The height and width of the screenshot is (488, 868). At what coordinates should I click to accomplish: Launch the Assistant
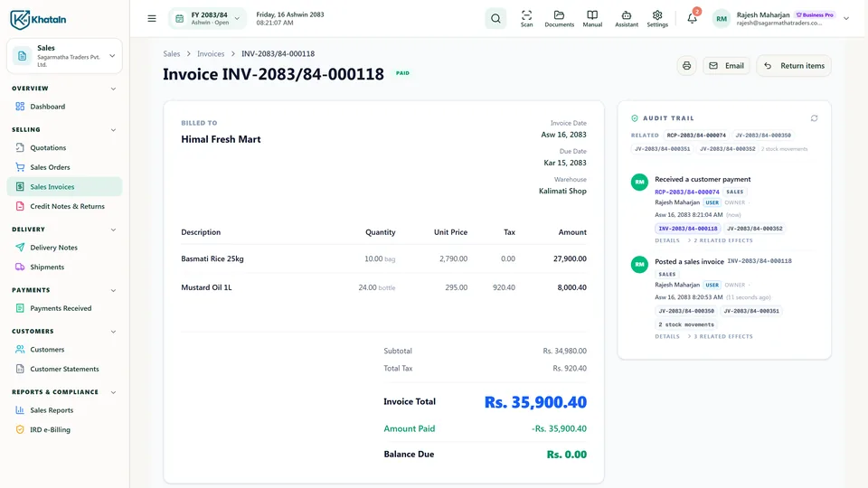626,19
